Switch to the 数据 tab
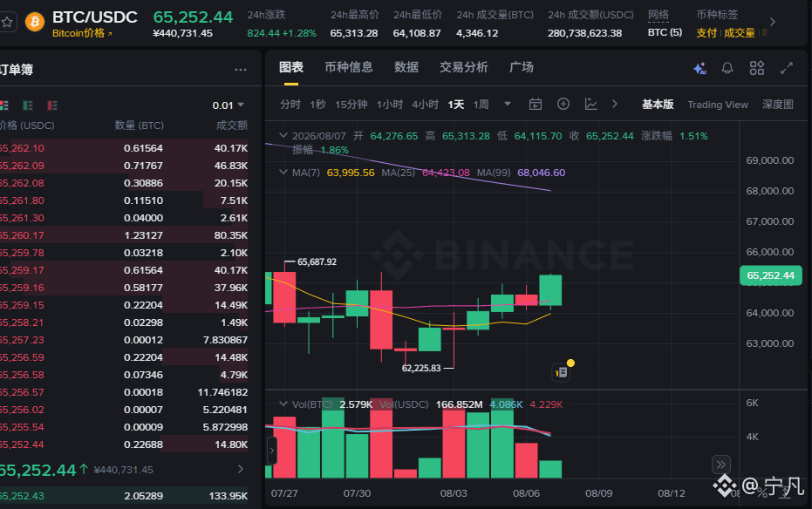 click(x=406, y=67)
